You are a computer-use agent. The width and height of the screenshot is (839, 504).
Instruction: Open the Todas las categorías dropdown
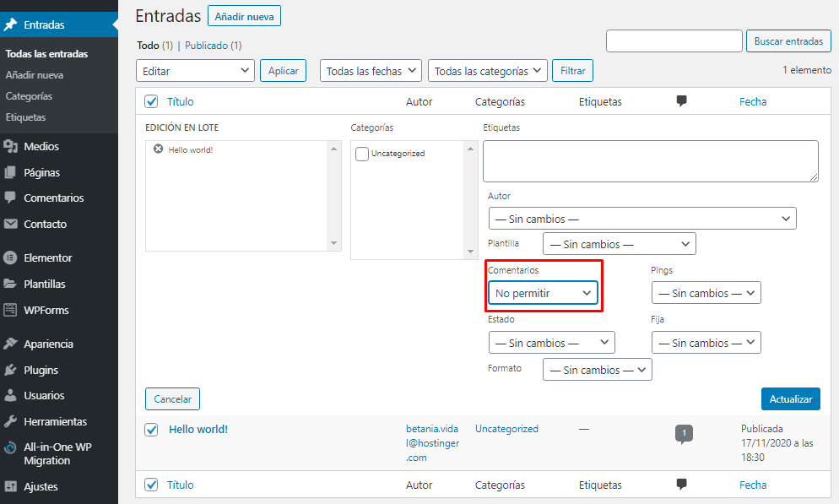click(x=488, y=71)
